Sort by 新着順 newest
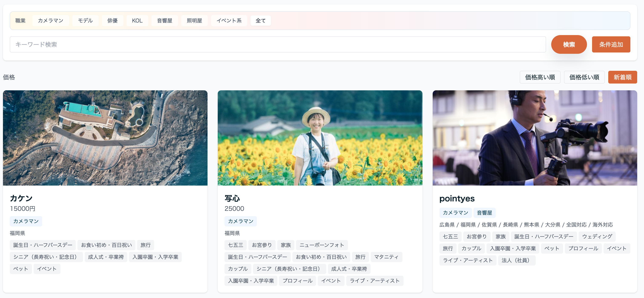 tap(622, 77)
